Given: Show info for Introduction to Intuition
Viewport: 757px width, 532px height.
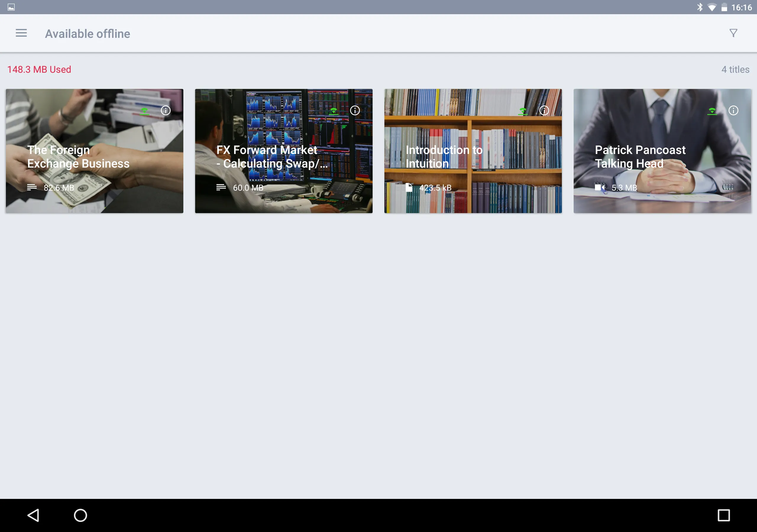Looking at the screenshot, I should coord(544,111).
